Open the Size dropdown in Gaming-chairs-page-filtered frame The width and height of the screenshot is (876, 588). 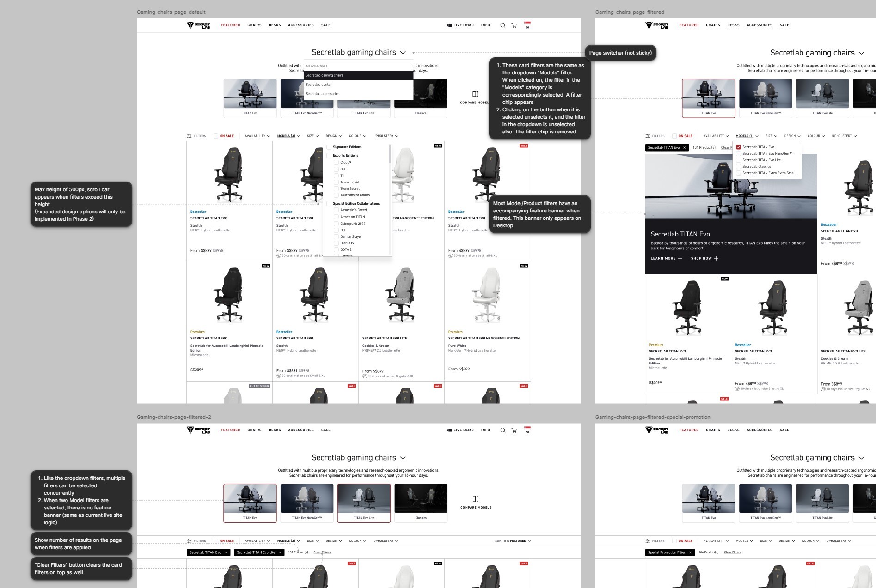(x=771, y=136)
